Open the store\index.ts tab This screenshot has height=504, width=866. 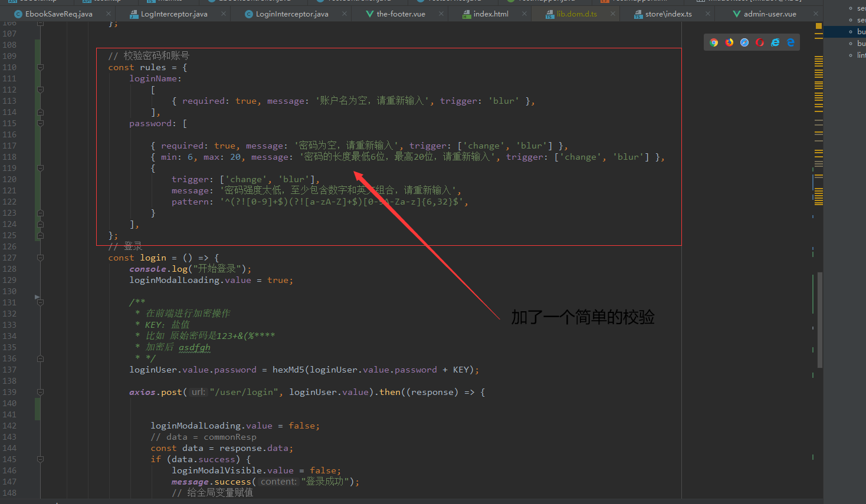662,14
